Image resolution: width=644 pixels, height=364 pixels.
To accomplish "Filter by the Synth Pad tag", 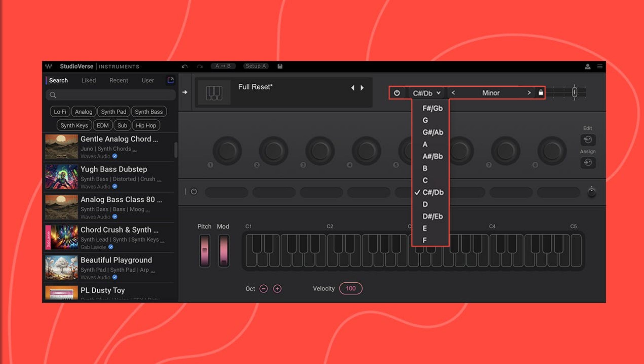I will [x=114, y=112].
